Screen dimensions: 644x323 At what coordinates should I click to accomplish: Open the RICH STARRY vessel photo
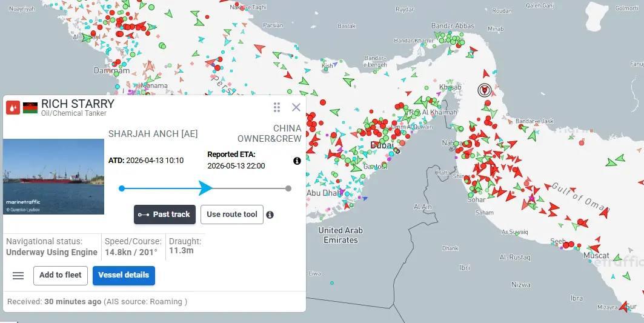point(54,176)
